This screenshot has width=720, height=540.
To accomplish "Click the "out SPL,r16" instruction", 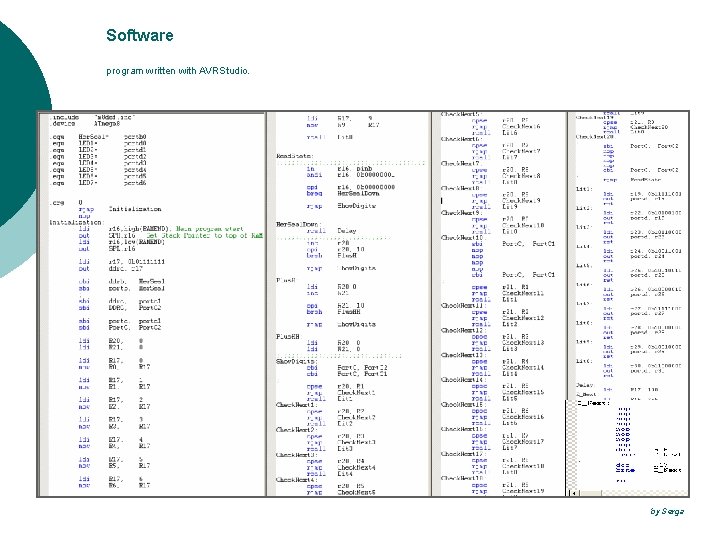I will pos(107,249).
